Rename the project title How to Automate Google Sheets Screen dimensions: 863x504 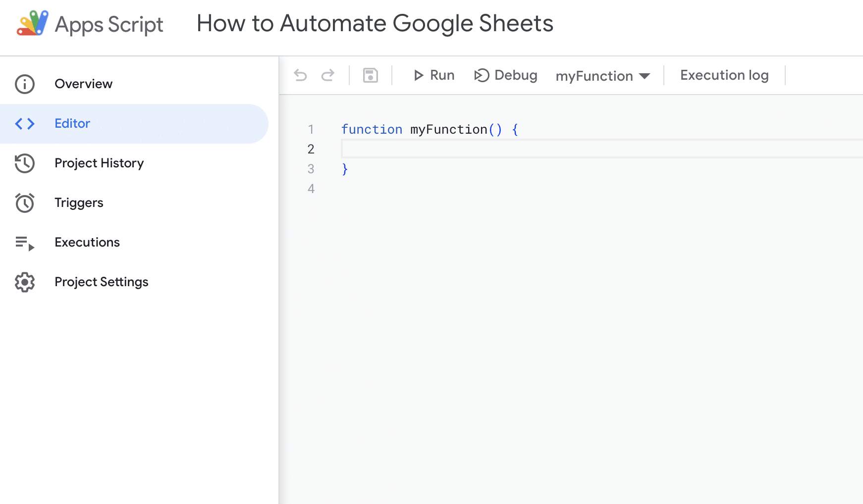click(375, 23)
